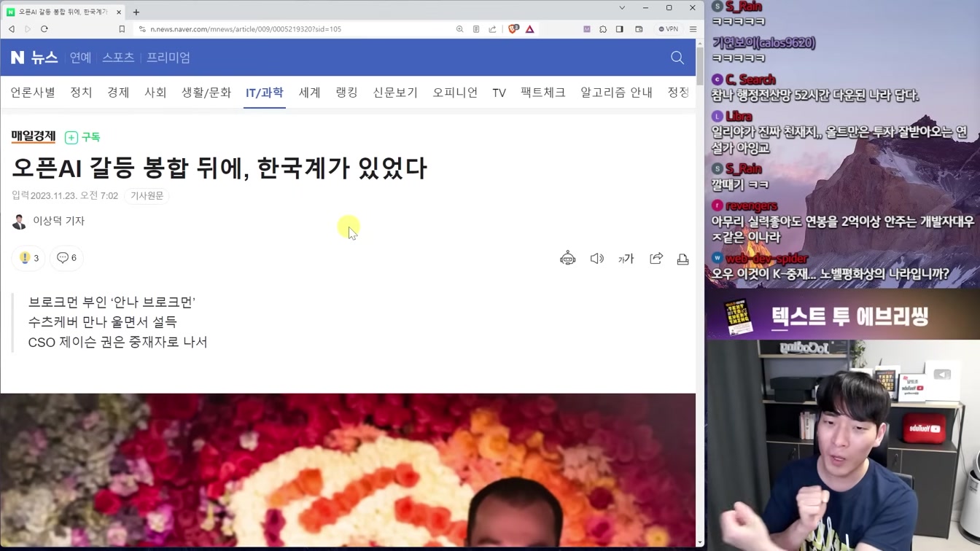
Task: Open the 언론사별 menu item
Action: pos(33,93)
